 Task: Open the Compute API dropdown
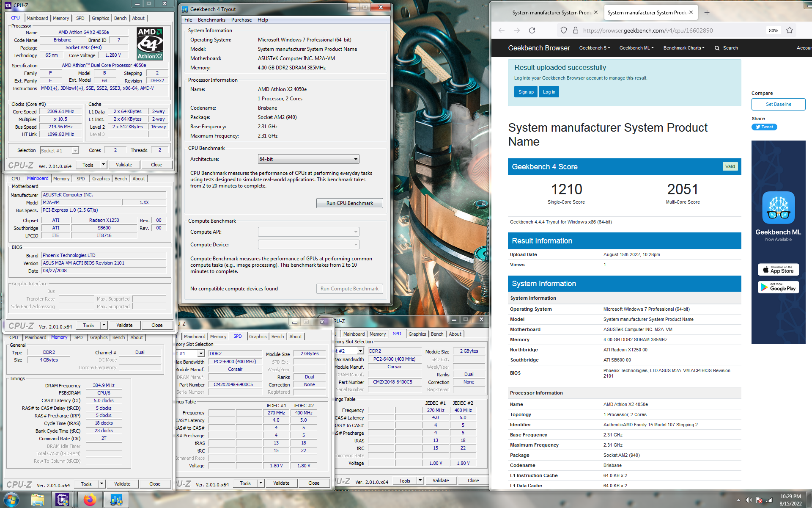(x=308, y=232)
